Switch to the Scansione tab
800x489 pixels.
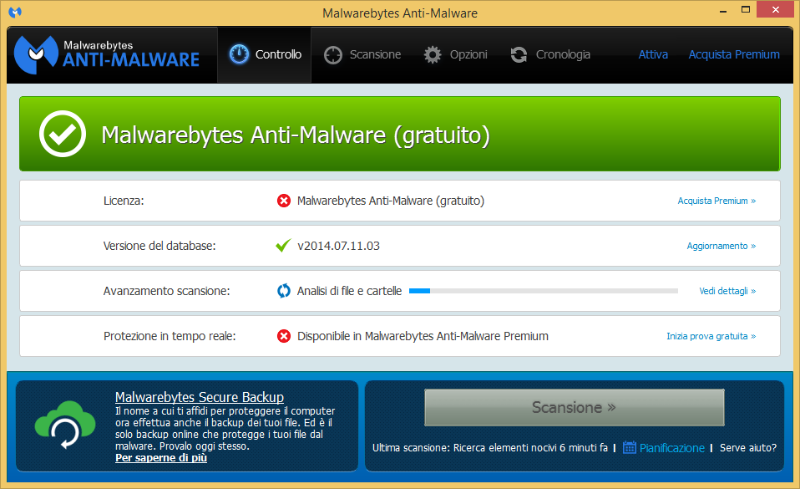point(362,55)
